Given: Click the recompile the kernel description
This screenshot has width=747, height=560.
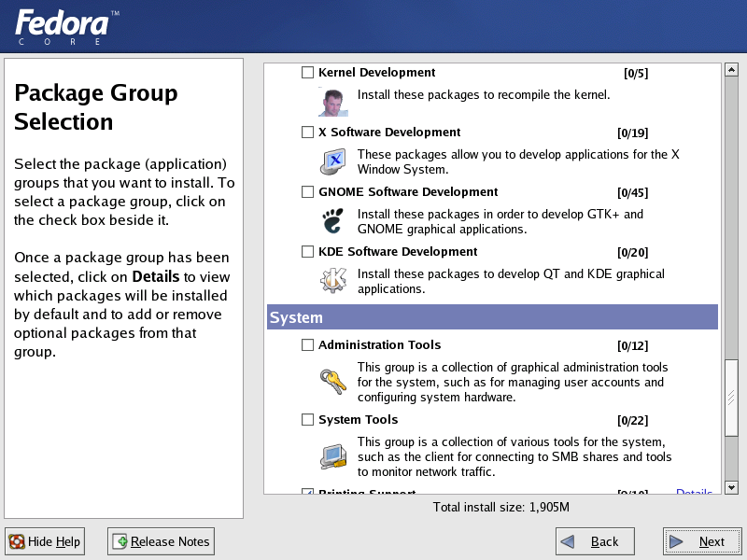Looking at the screenshot, I should tap(484, 95).
